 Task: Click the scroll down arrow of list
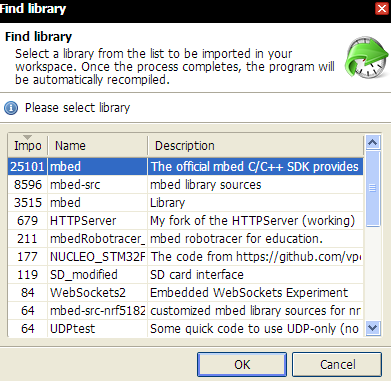[x=372, y=328]
